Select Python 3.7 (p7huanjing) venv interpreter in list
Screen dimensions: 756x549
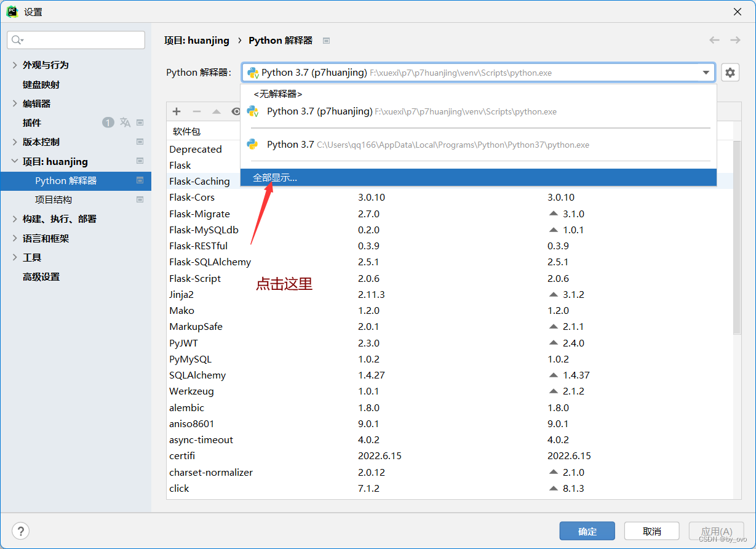479,111
